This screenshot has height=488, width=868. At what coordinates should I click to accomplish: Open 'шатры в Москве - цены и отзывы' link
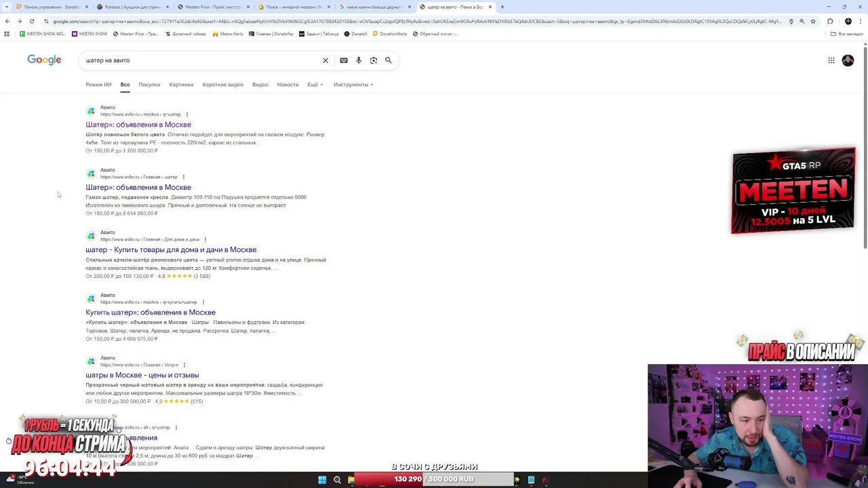[x=142, y=375]
